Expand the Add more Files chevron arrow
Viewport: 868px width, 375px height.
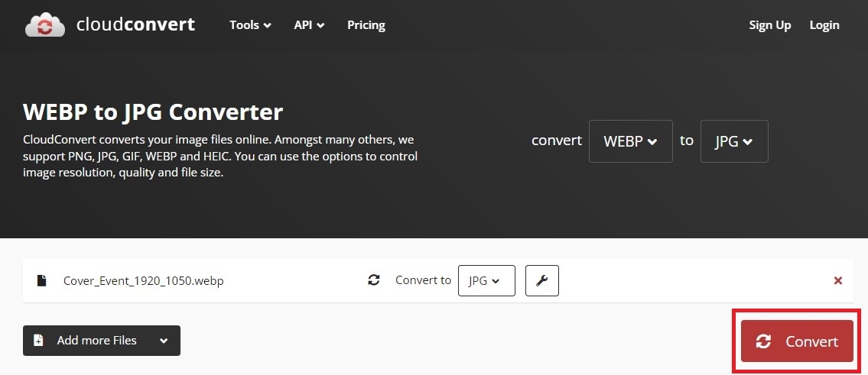[x=164, y=341]
